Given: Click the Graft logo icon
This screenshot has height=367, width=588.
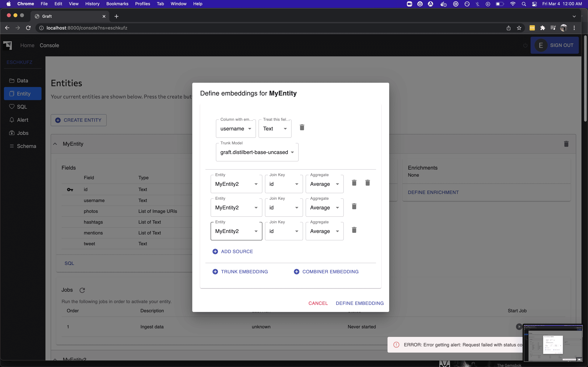Looking at the screenshot, I should 8,45.
